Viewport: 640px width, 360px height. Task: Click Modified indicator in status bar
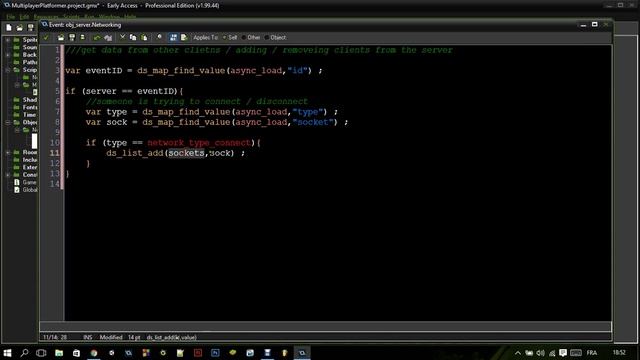[x=111, y=338]
